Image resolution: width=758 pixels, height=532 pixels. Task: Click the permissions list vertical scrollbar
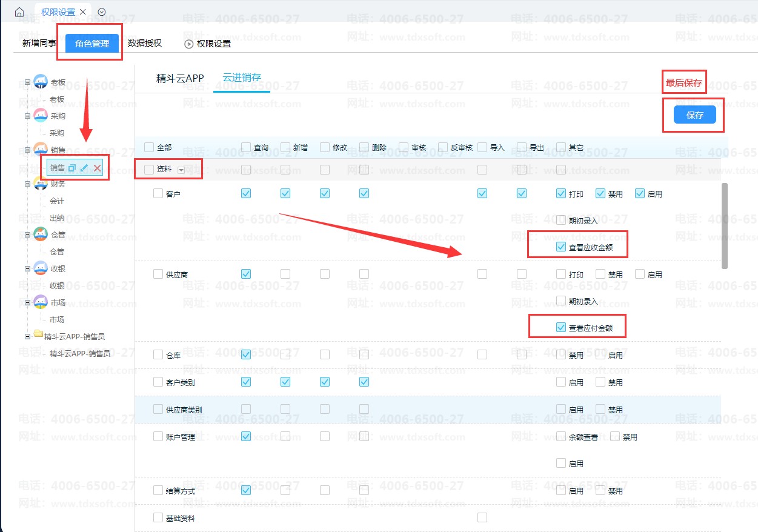click(x=725, y=225)
